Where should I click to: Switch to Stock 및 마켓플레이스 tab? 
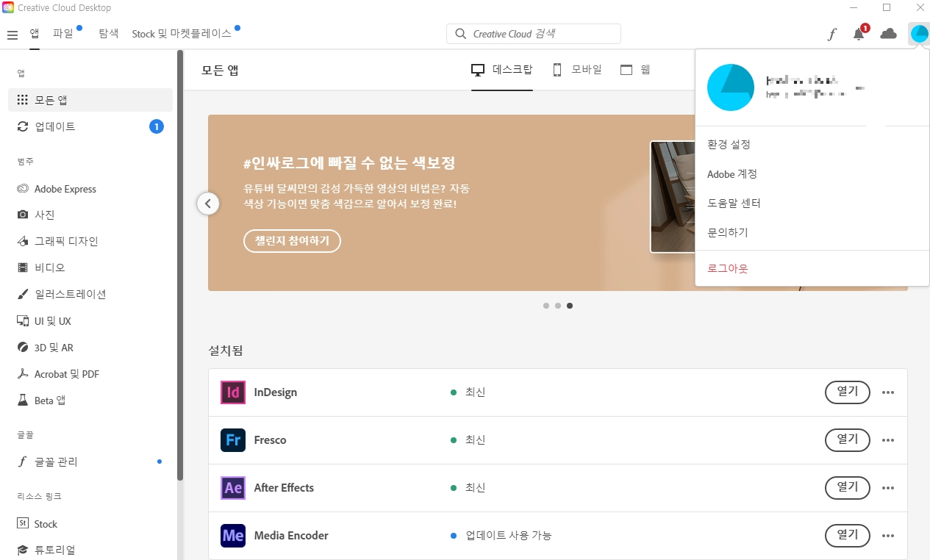point(182,34)
